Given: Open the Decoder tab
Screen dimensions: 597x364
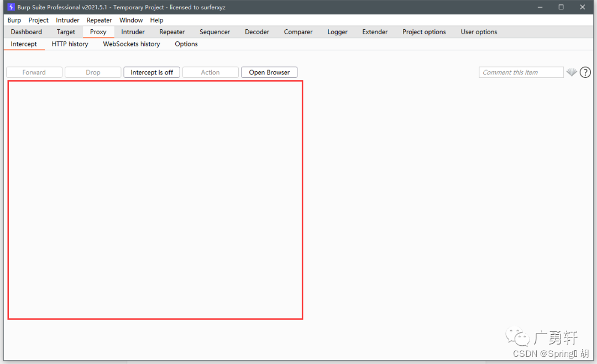Looking at the screenshot, I should (x=257, y=32).
